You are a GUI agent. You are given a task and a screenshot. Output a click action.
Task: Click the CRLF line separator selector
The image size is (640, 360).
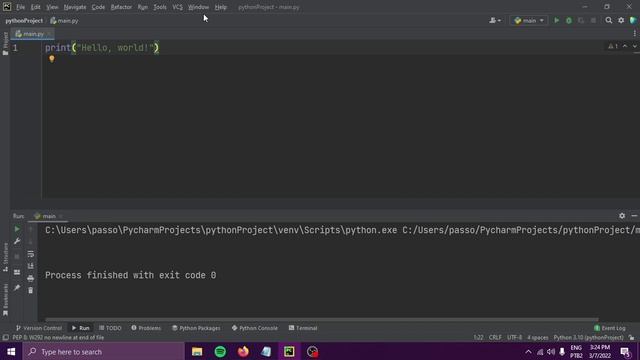click(x=495, y=338)
